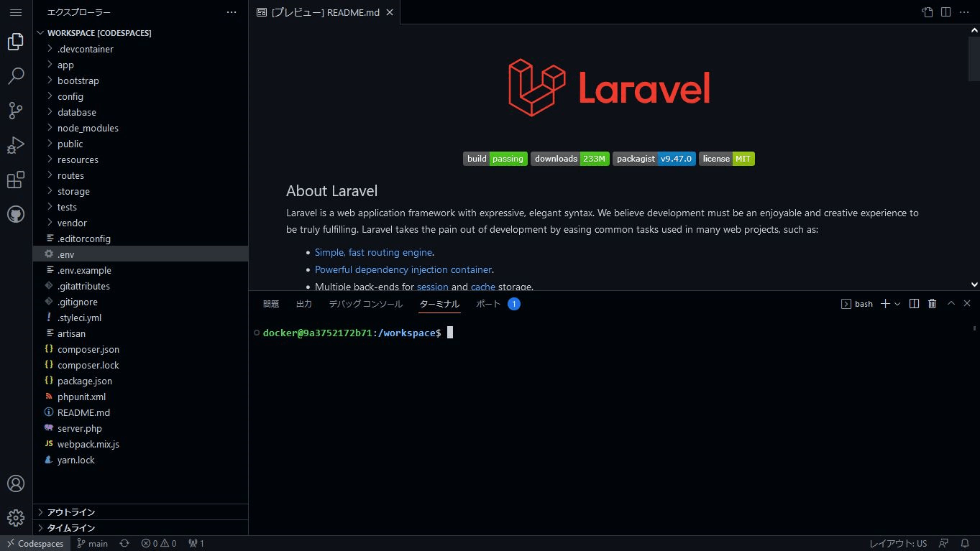980x551 pixels.
Task: Open the Extensions view icon
Action: (x=16, y=180)
